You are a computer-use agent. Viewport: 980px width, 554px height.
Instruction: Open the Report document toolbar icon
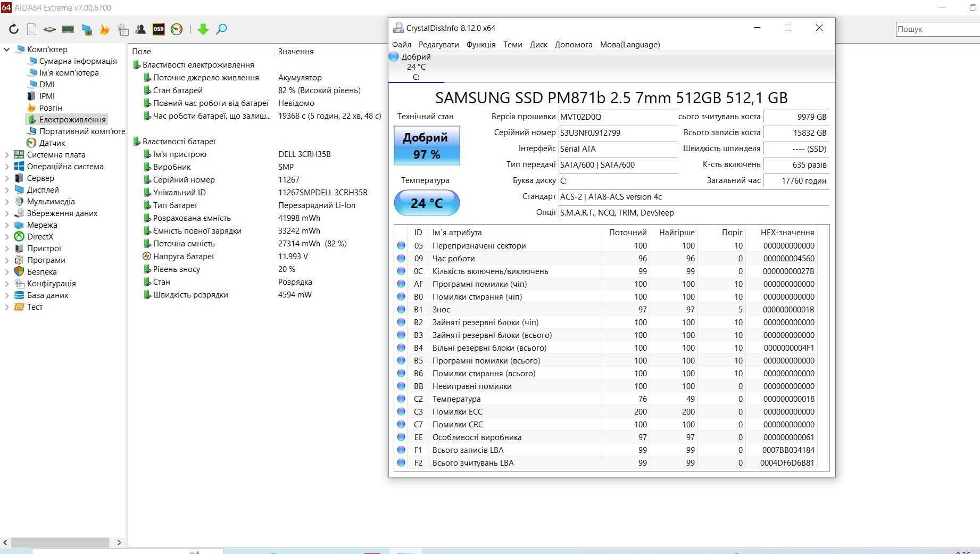coord(32,29)
